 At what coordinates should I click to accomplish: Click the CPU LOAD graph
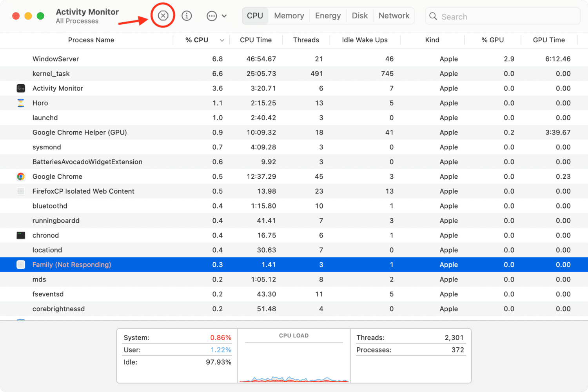[294, 363]
